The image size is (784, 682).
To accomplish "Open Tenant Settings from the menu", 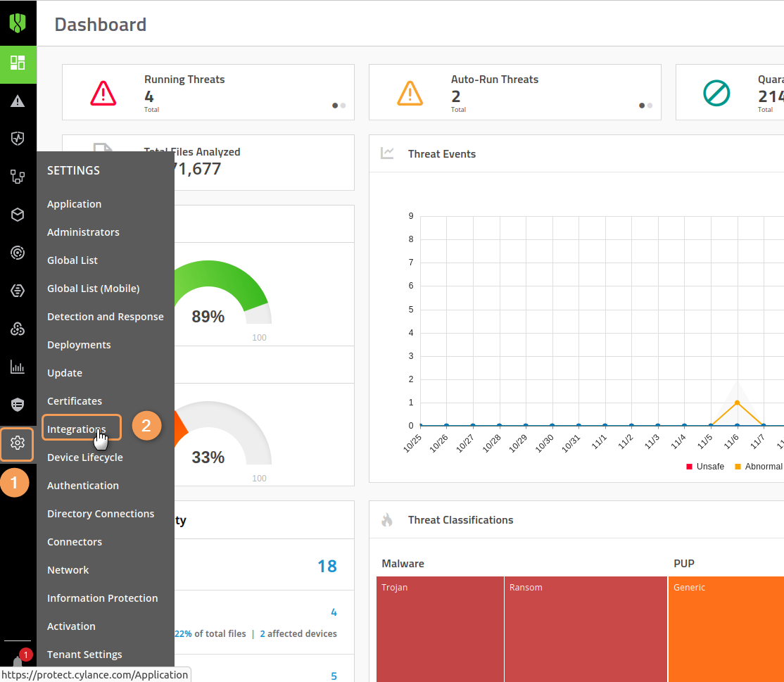I will pyautogui.click(x=84, y=655).
